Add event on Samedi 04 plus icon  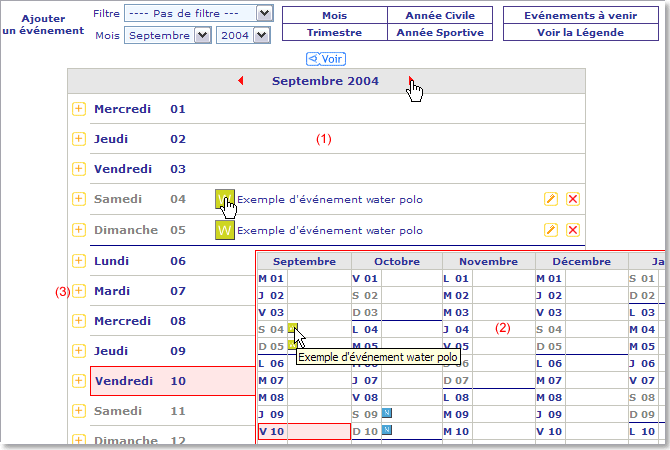pyautogui.click(x=79, y=199)
